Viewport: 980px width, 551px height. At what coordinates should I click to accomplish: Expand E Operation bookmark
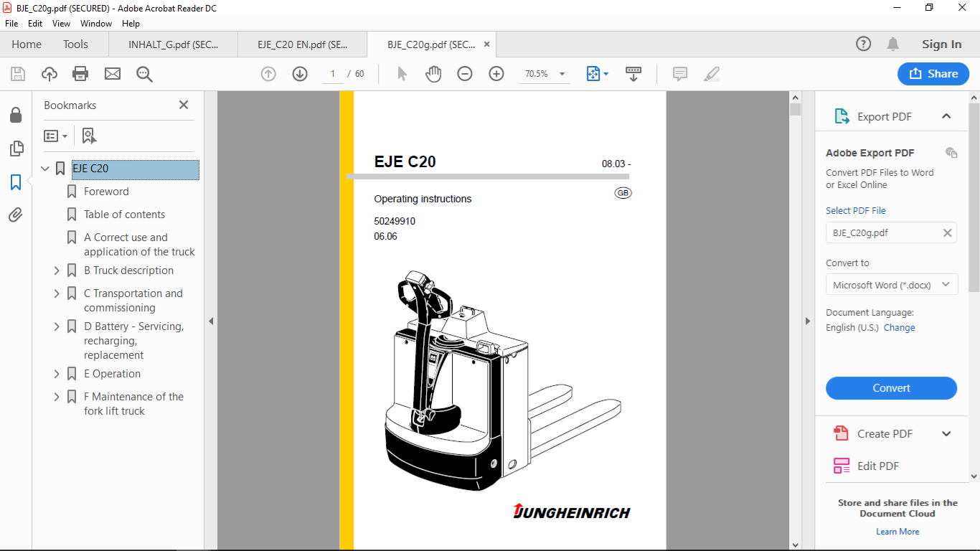click(x=57, y=374)
